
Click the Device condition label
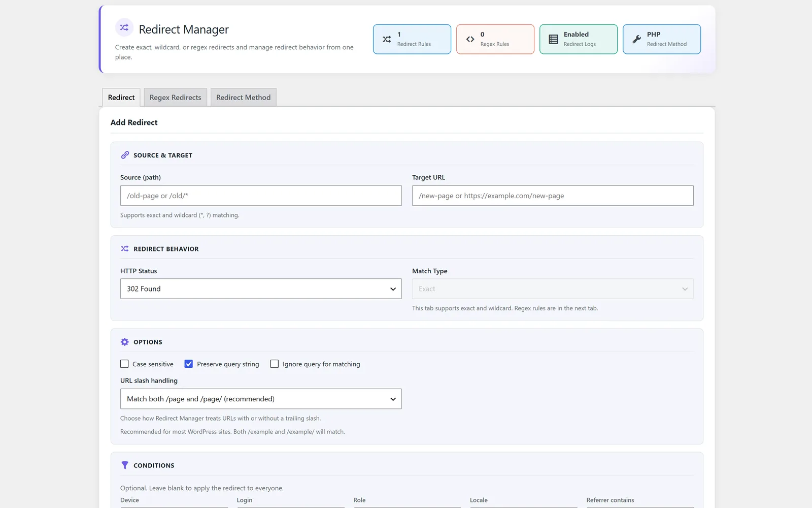click(x=129, y=500)
